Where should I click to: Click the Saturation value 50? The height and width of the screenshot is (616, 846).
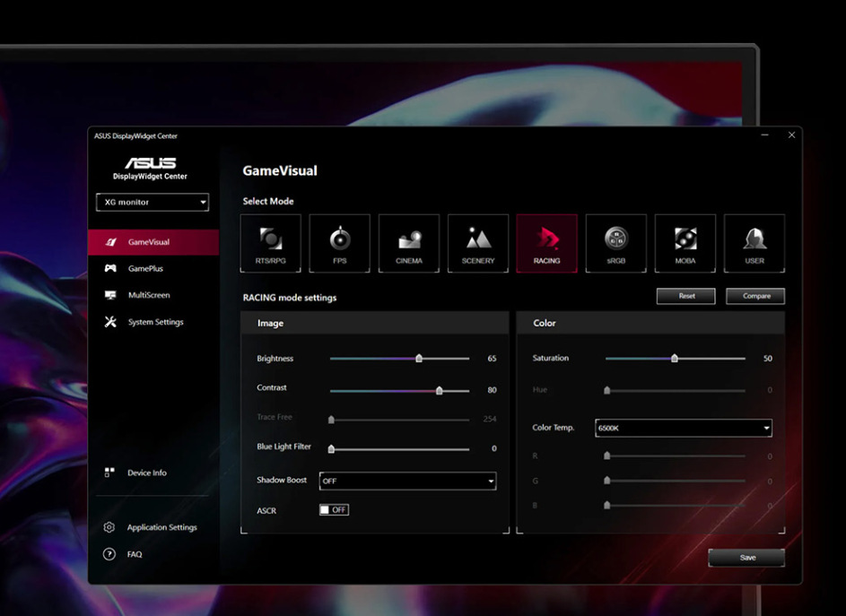(x=768, y=358)
